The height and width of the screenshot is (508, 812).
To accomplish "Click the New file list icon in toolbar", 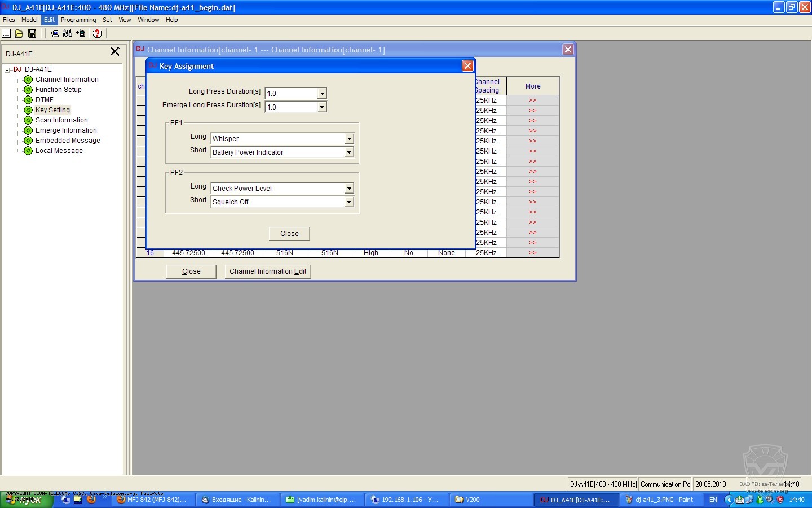I will click(x=6, y=33).
